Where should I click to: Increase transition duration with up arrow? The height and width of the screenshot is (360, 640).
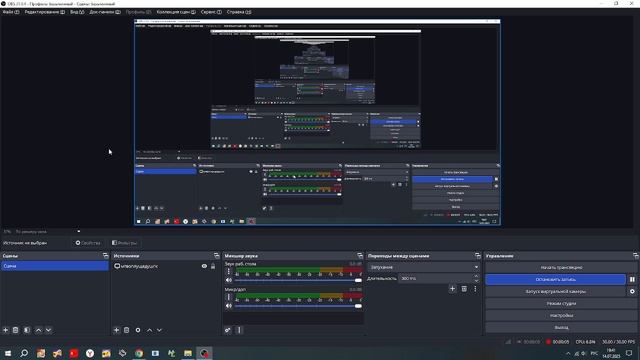click(476, 276)
